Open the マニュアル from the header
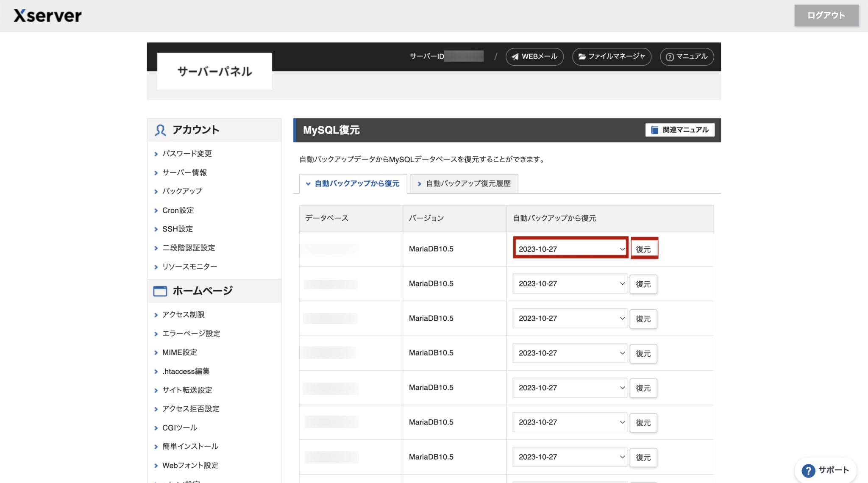This screenshot has height=483, width=868. [686, 56]
